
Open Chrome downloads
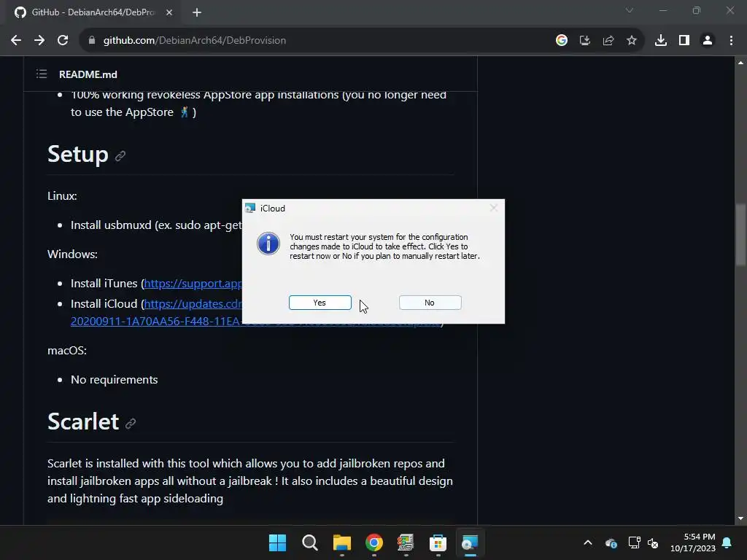[x=661, y=41]
